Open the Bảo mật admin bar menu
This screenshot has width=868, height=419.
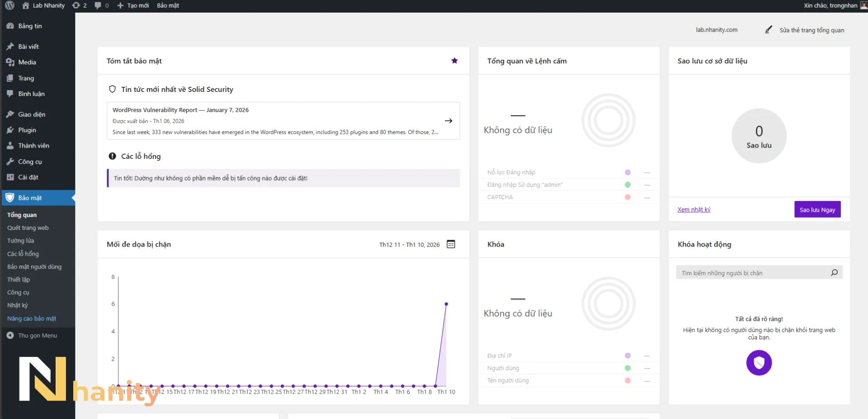(x=168, y=5)
